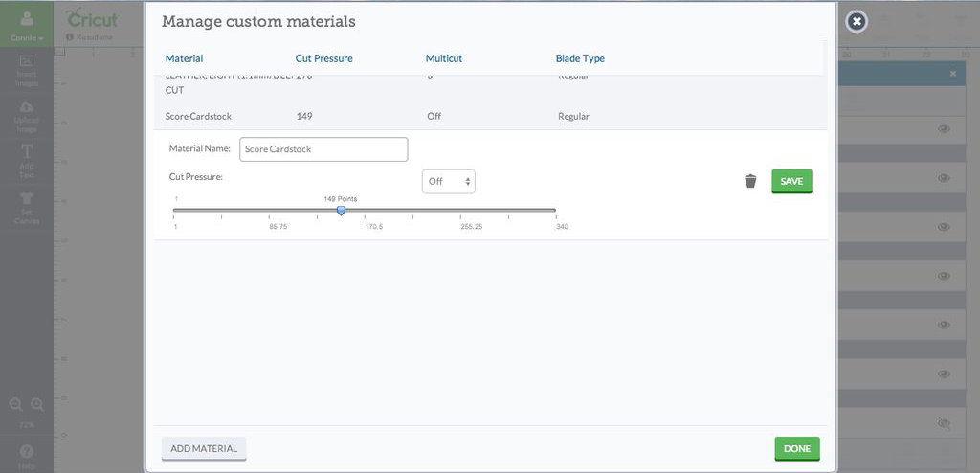Image resolution: width=980 pixels, height=473 pixels.
Task: Open the Upload Image sidebar tool
Action: (x=27, y=117)
